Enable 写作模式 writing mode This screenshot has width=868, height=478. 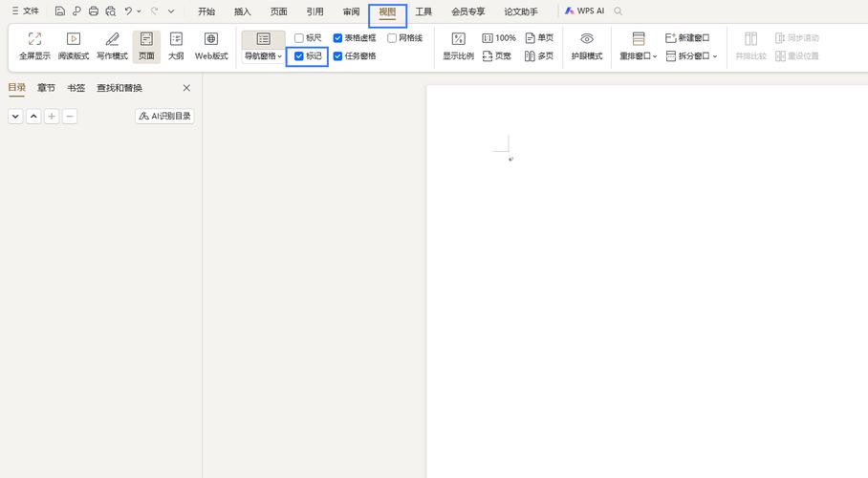coord(113,47)
